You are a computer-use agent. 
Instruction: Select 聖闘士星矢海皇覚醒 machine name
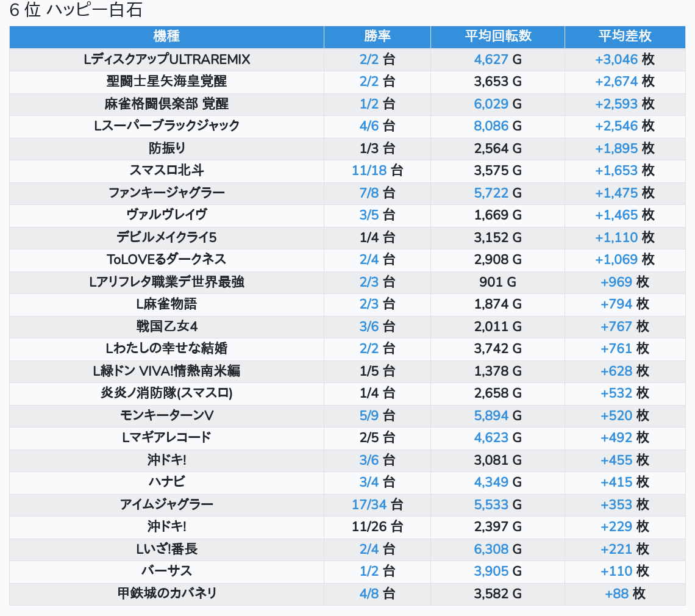point(166,82)
